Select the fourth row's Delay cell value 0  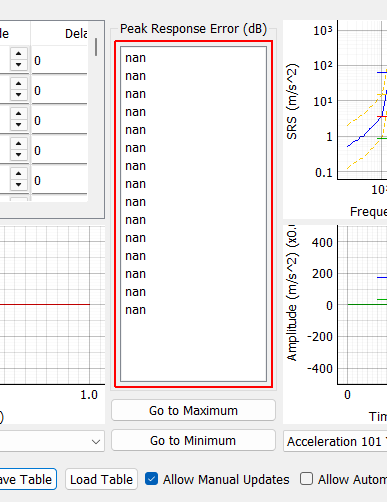pos(59,150)
